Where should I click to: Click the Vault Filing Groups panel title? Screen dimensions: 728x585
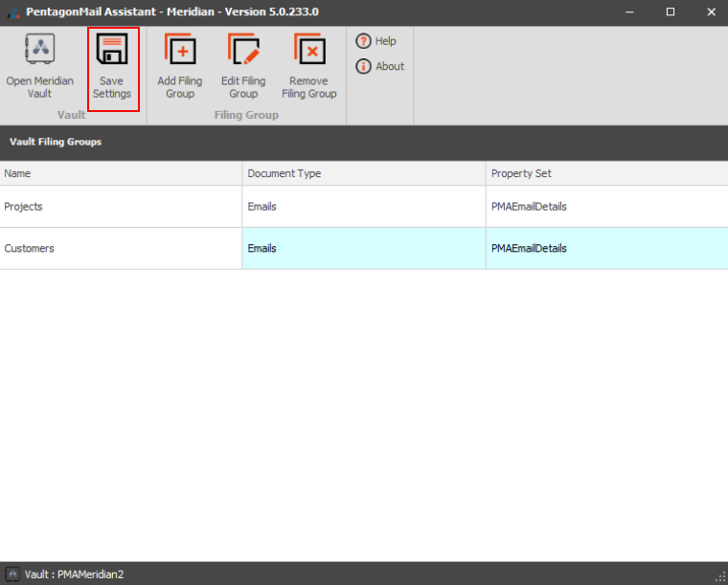click(x=56, y=142)
